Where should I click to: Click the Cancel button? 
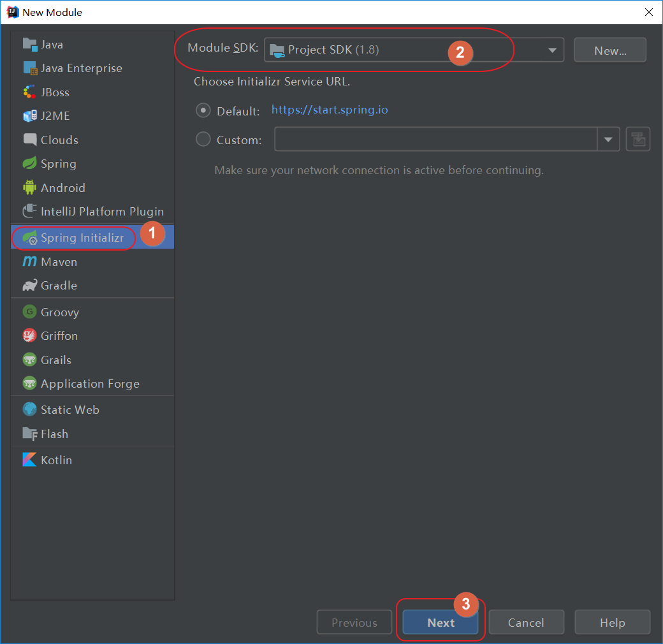point(526,622)
